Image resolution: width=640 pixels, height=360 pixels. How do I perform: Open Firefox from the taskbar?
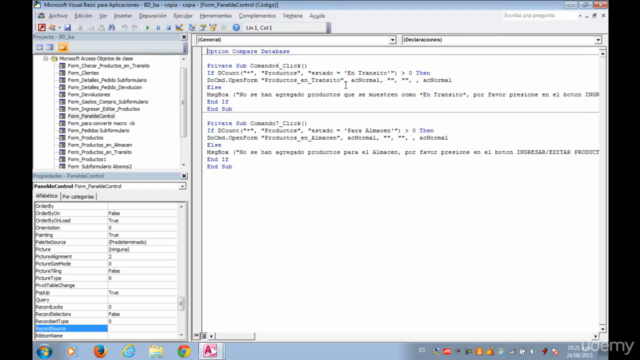pos(100,351)
